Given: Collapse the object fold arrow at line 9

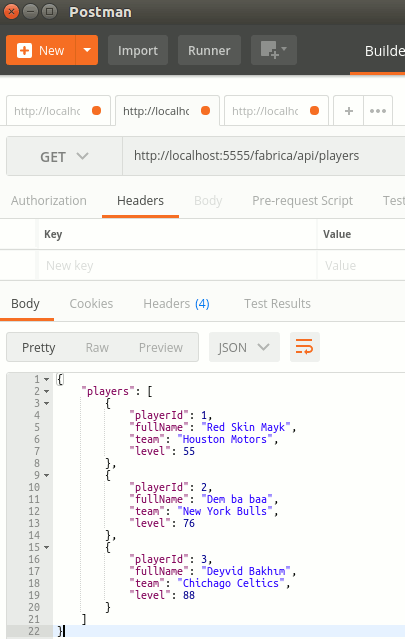Looking at the screenshot, I should 46,475.
